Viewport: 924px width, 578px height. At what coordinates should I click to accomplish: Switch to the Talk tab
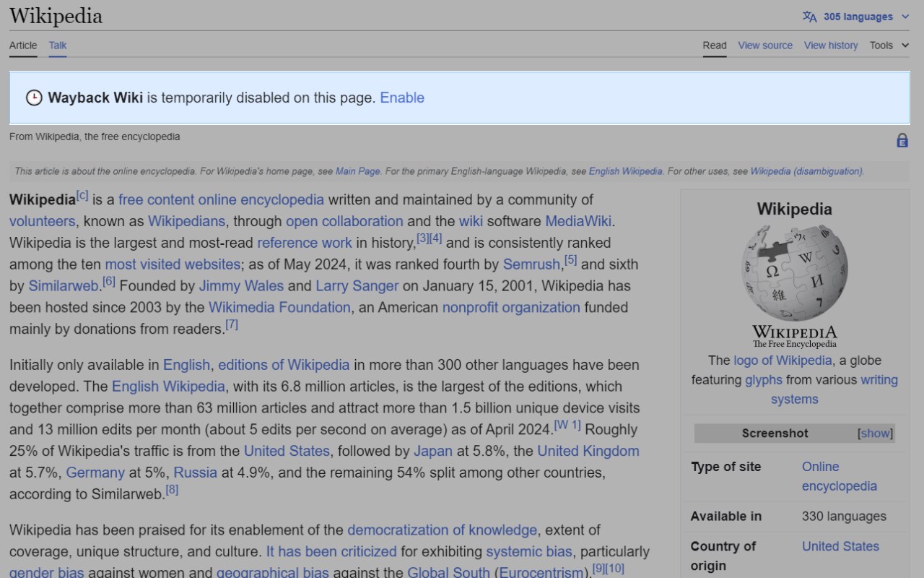click(58, 46)
